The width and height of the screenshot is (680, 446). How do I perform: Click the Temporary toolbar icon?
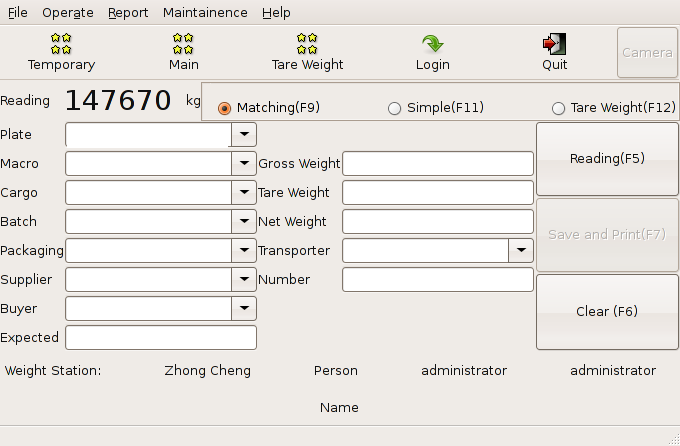(61, 44)
